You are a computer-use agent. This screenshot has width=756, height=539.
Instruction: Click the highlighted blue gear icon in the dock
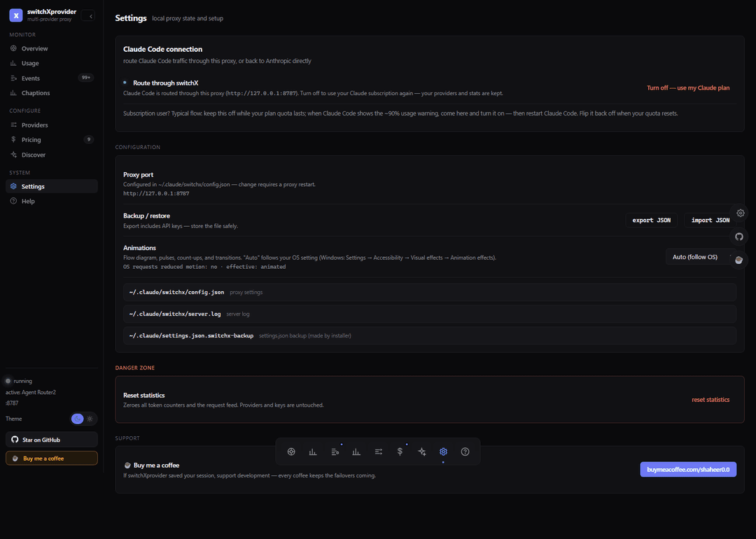tap(444, 451)
